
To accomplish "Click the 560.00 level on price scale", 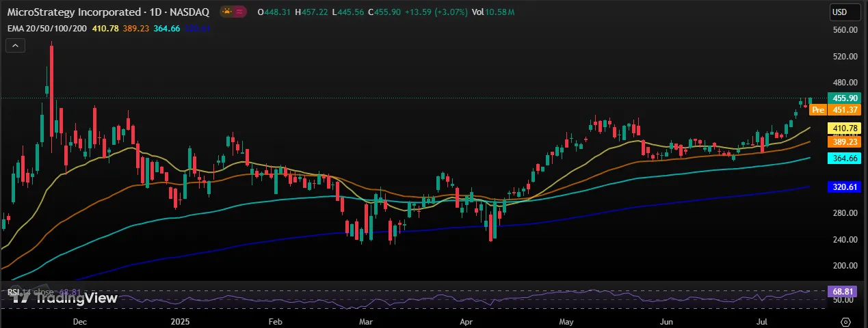I will point(845,30).
